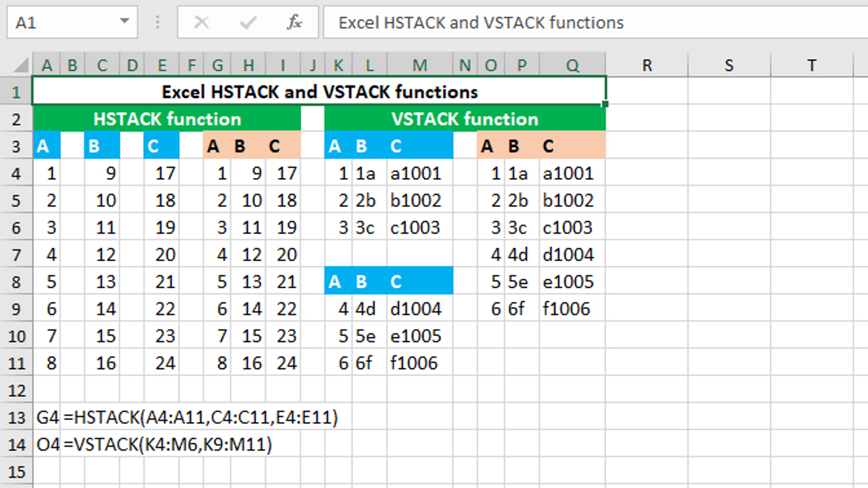Select cell 'c1003' in column M
Image resolution: width=868 pixels, height=488 pixels.
[x=420, y=227]
